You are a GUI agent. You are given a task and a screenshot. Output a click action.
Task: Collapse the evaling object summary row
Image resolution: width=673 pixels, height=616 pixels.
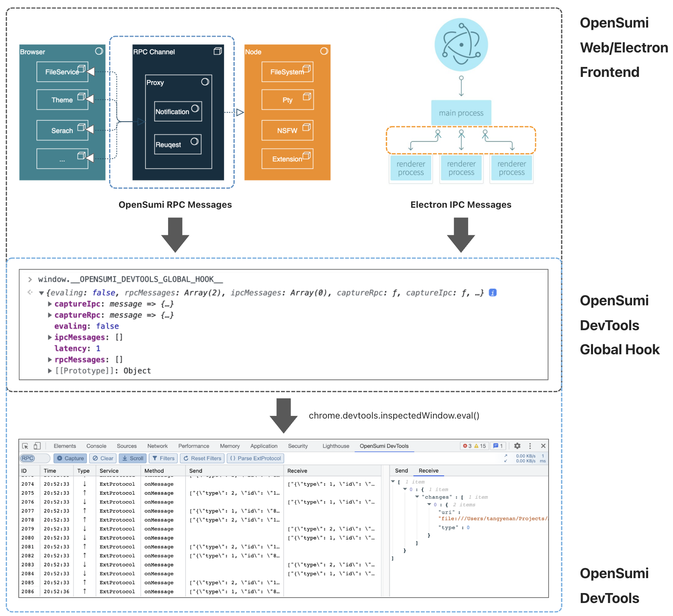pos(41,293)
